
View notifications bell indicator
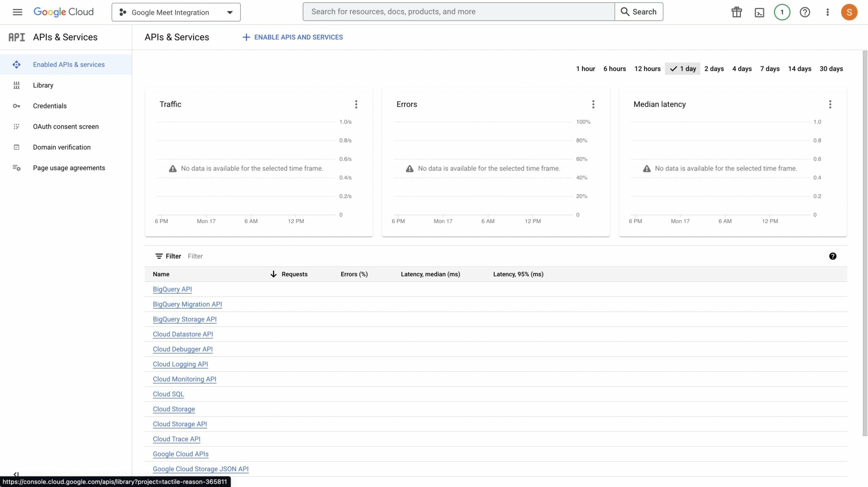point(782,12)
